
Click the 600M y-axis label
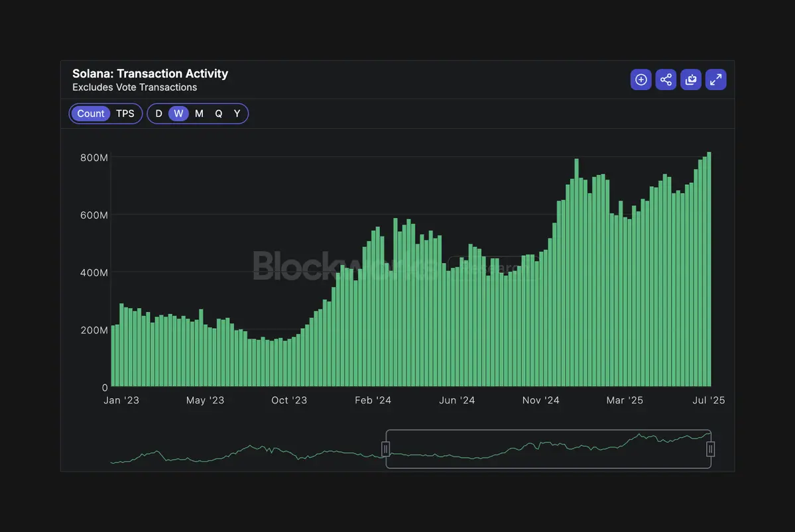pos(94,215)
